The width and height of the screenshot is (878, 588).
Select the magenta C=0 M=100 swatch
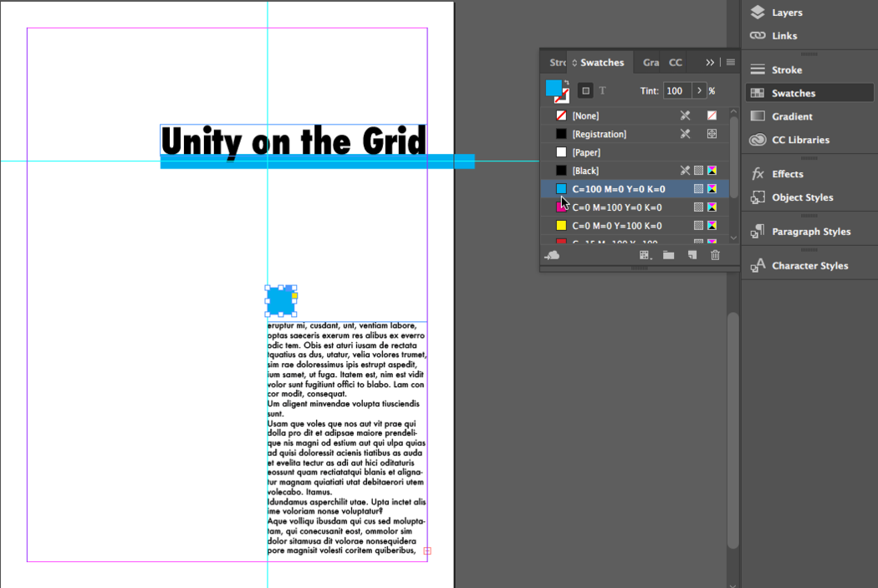[617, 207]
